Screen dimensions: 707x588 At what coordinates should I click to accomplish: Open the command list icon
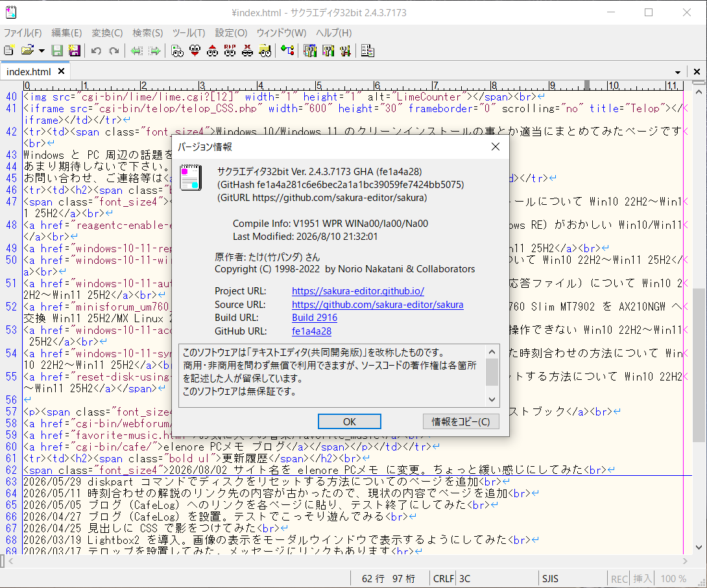coord(368,51)
